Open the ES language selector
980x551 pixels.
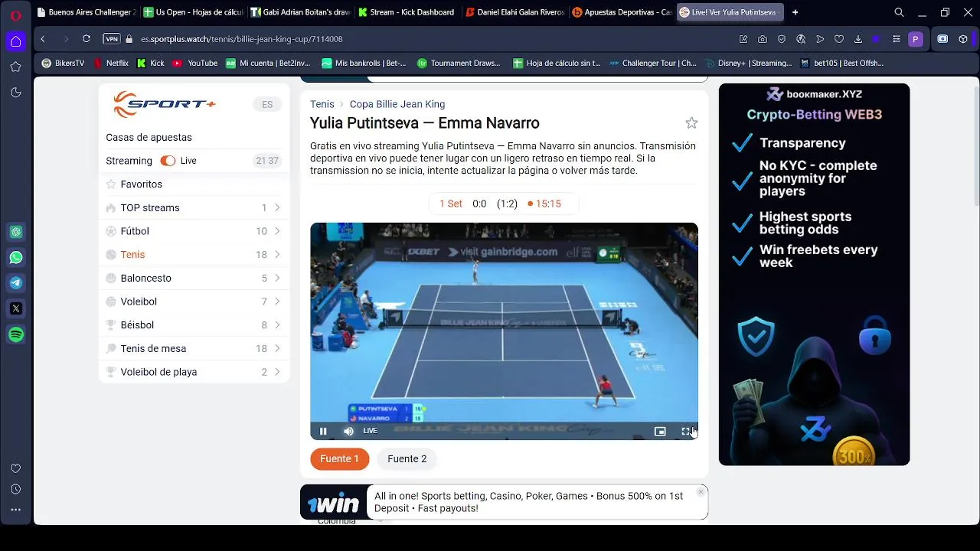coord(267,105)
